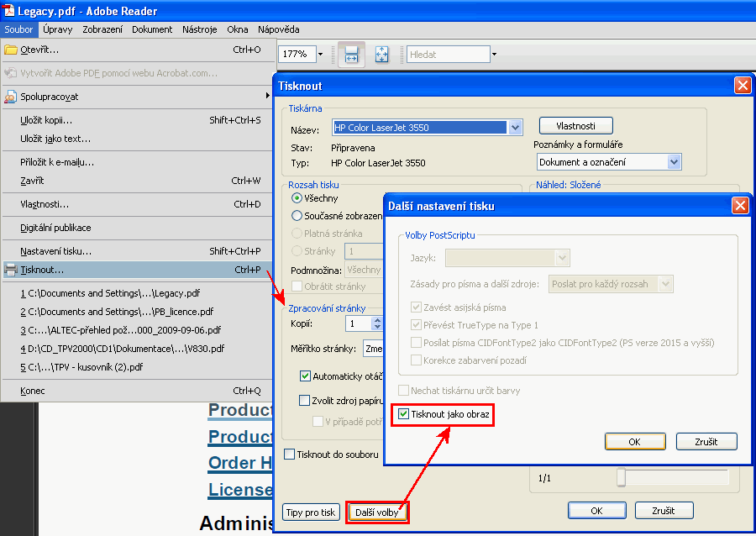The width and height of the screenshot is (756, 536).
Task: Open the Nástroje menu
Action: (200, 29)
